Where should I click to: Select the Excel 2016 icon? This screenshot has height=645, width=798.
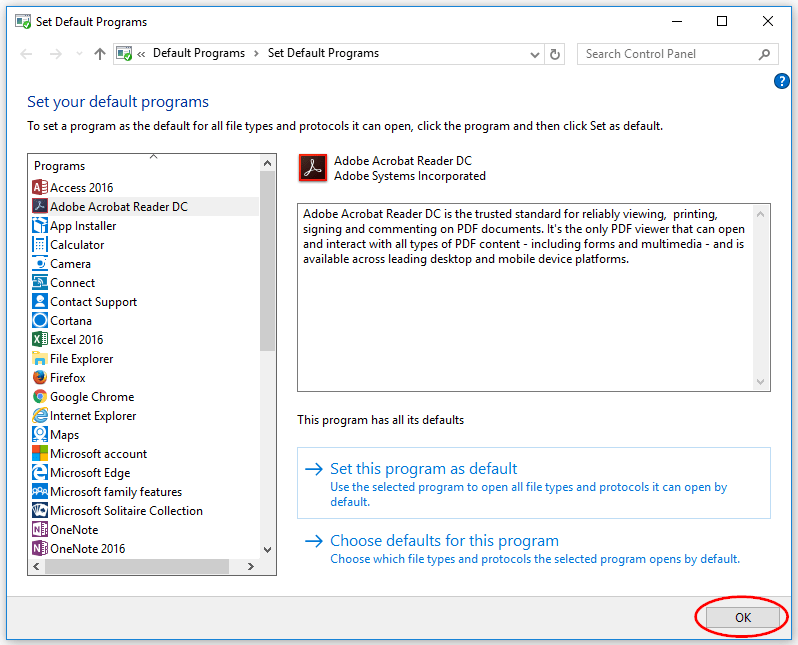[x=40, y=340]
